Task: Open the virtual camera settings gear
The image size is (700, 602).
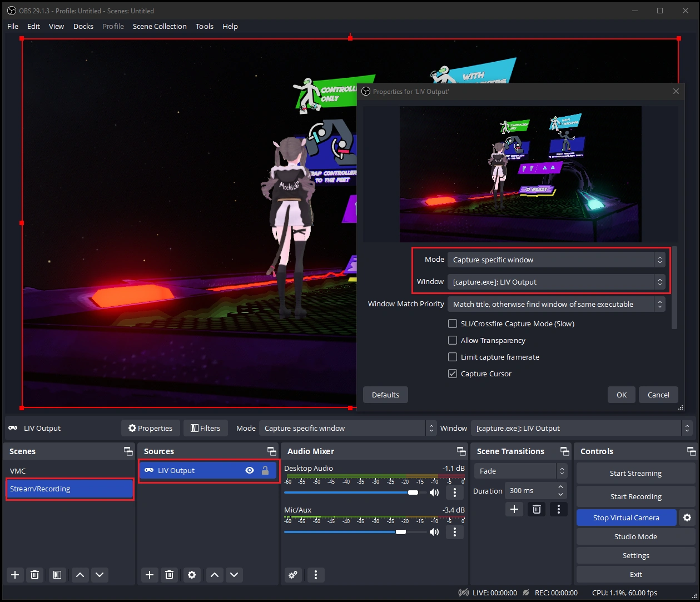Action: coord(687,518)
